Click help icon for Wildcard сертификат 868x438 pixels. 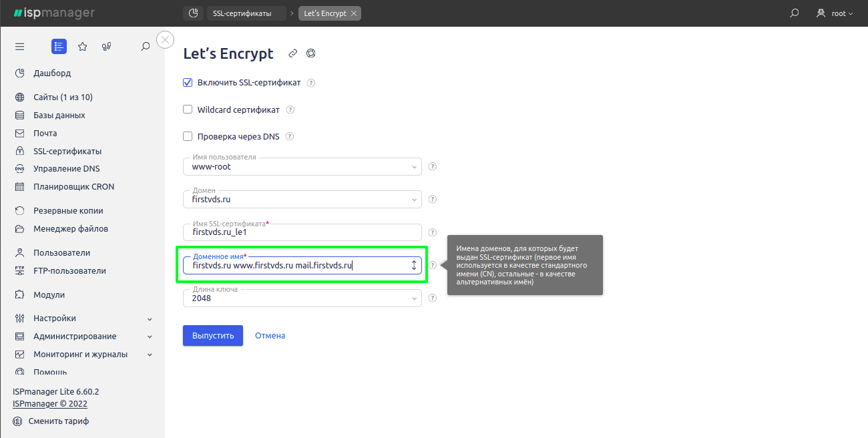290,109
